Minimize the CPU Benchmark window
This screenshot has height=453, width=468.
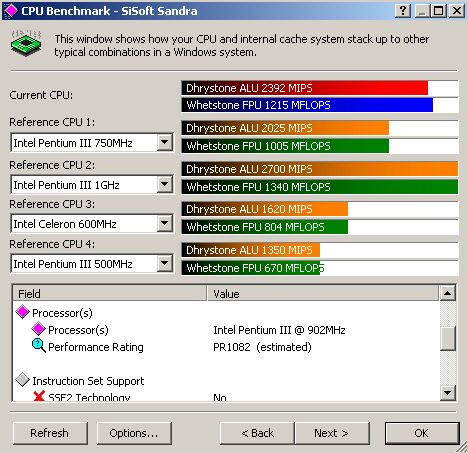pos(422,11)
